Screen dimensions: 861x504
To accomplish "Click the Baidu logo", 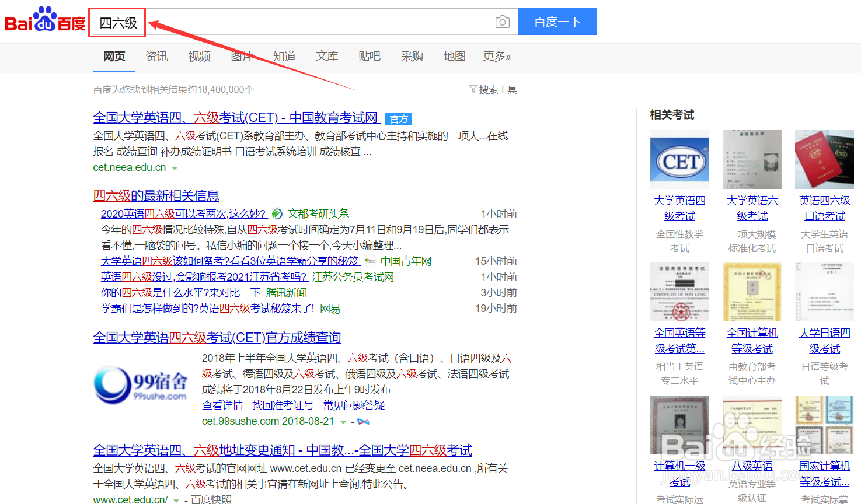I will [45, 20].
